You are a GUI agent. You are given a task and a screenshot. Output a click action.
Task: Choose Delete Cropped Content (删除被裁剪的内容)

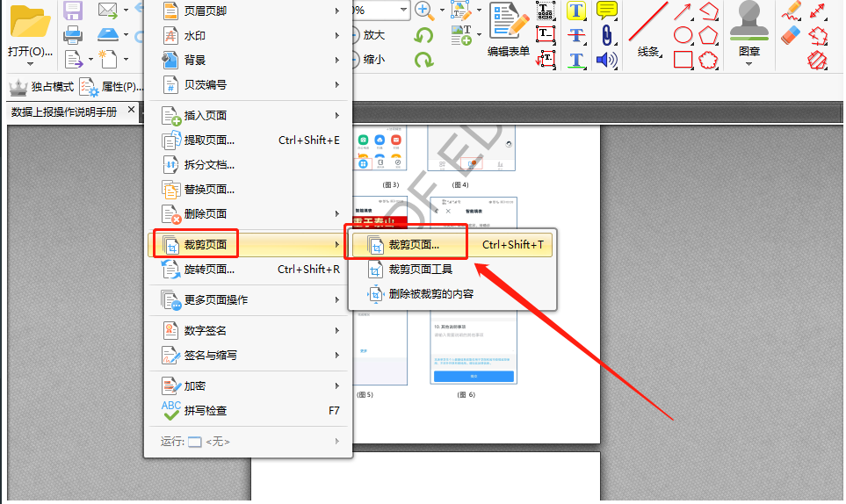click(x=452, y=294)
